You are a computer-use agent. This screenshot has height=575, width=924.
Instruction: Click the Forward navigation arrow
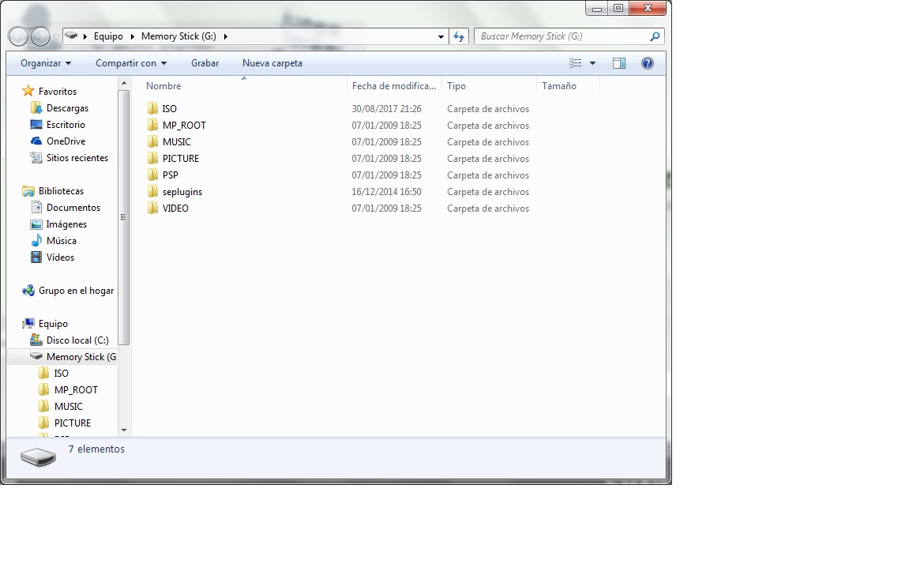(40, 36)
